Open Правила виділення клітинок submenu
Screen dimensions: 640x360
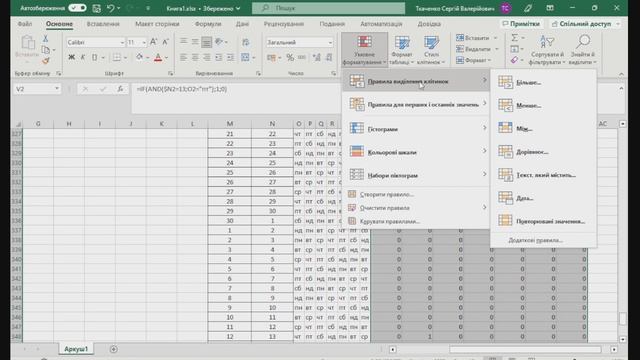(416, 81)
